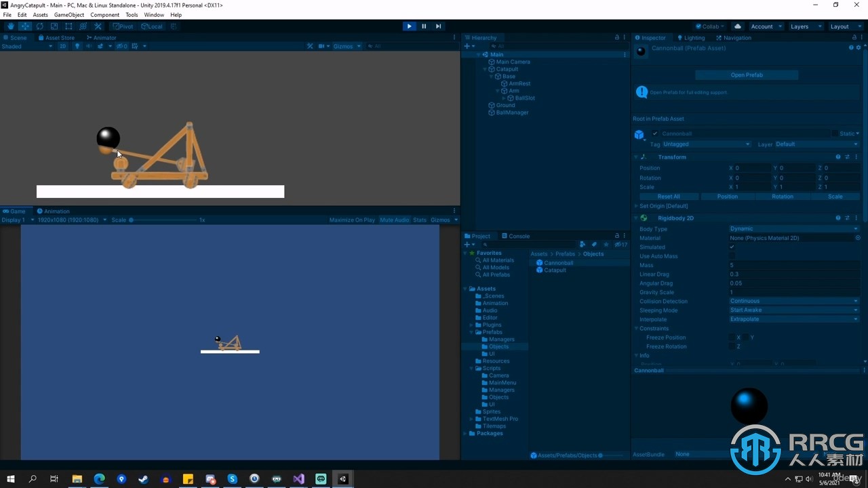The height and width of the screenshot is (488, 868).
Task: Open the Collision Detection dropdown
Action: click(x=794, y=302)
